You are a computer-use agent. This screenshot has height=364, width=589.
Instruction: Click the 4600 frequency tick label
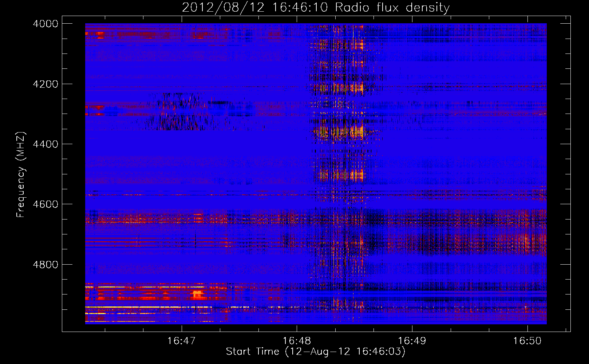coord(46,204)
